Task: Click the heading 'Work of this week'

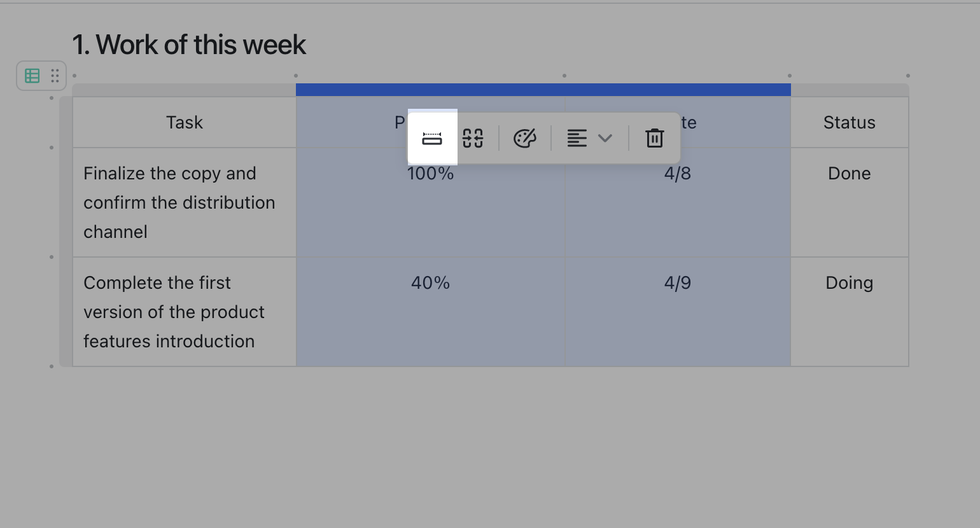Action: pos(189,44)
